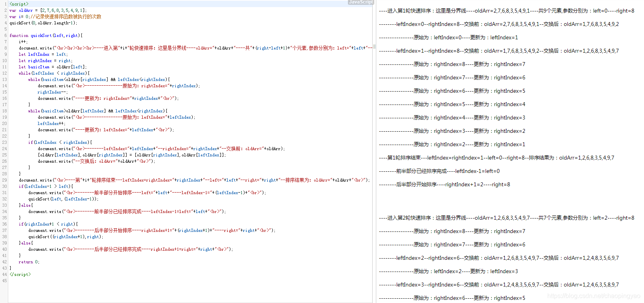Click the opening <script> tag on line 1
This screenshot has width=644, height=303.
(19, 4)
